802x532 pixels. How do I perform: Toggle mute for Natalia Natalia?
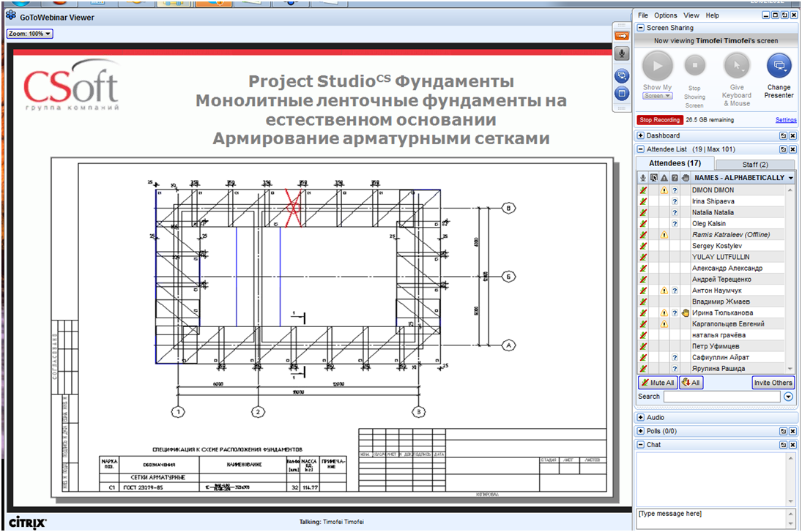click(x=643, y=213)
